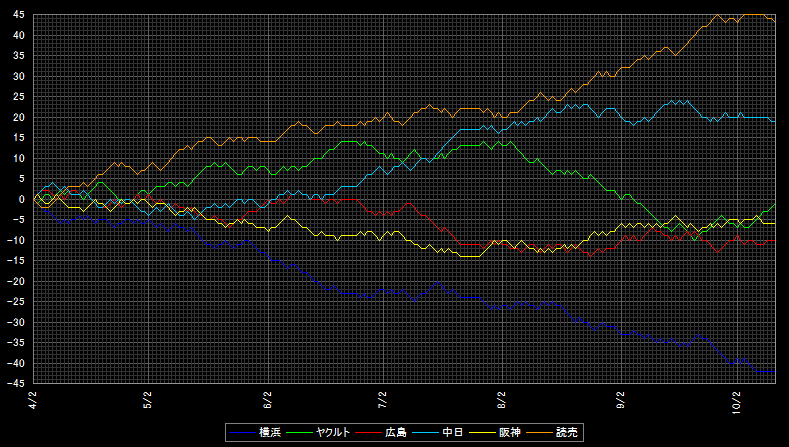789x447 pixels.
Task: Click the red 広島 legend line swatch
Action: pyautogui.click(x=368, y=432)
